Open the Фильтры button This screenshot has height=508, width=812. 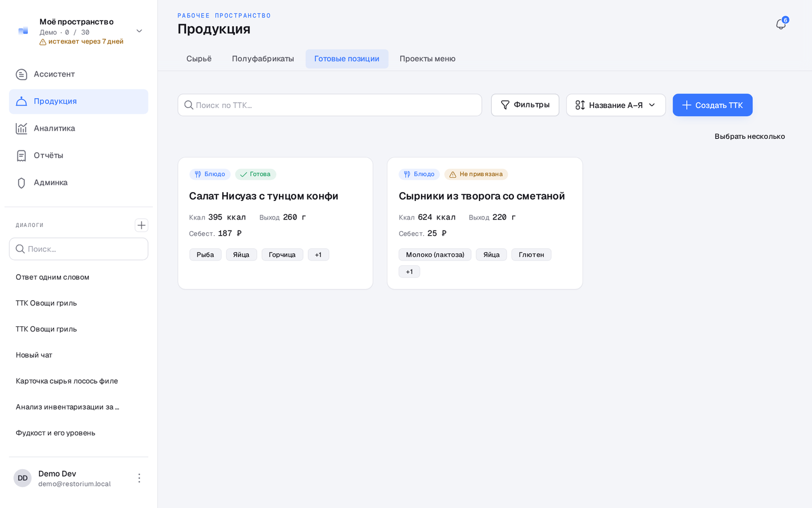(525, 105)
